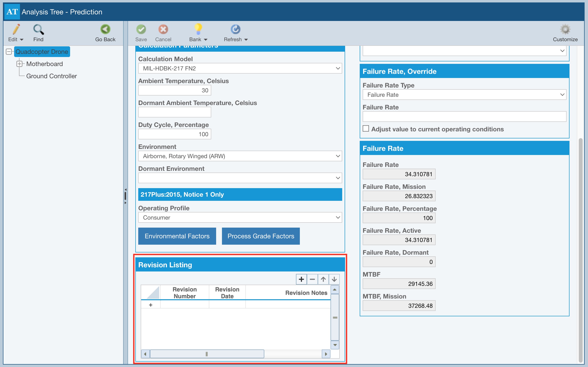The height and width of the screenshot is (367, 588).
Task: Click the Save checkmark icon
Action: point(141,30)
